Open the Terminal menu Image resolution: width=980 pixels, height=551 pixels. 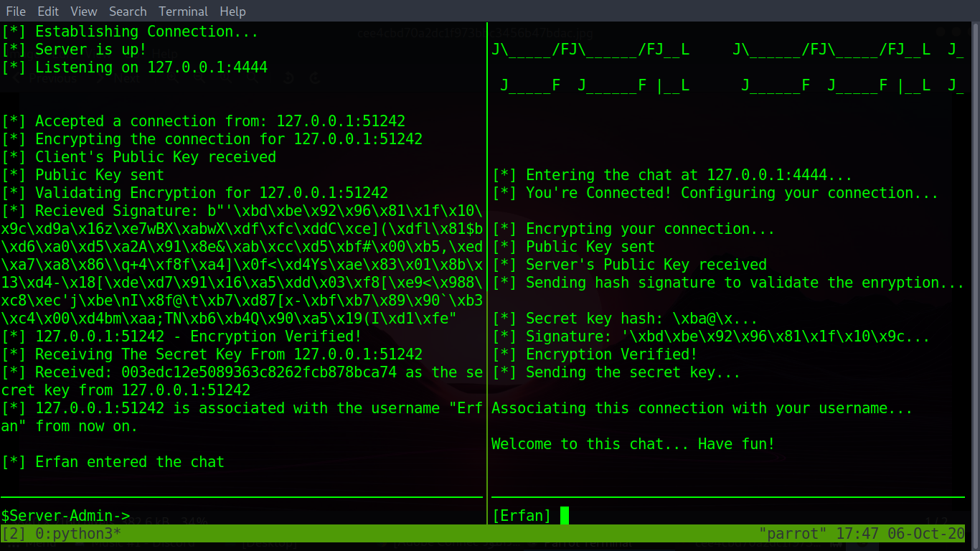184,11
